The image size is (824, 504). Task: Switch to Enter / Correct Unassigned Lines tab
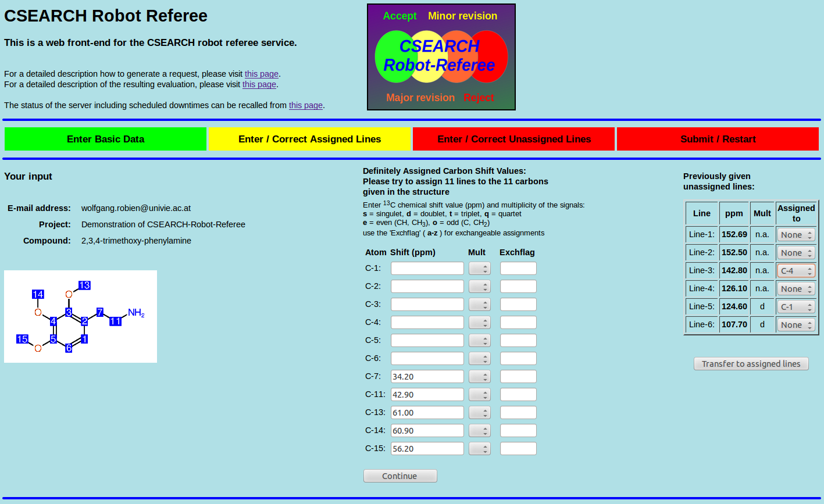pos(513,139)
